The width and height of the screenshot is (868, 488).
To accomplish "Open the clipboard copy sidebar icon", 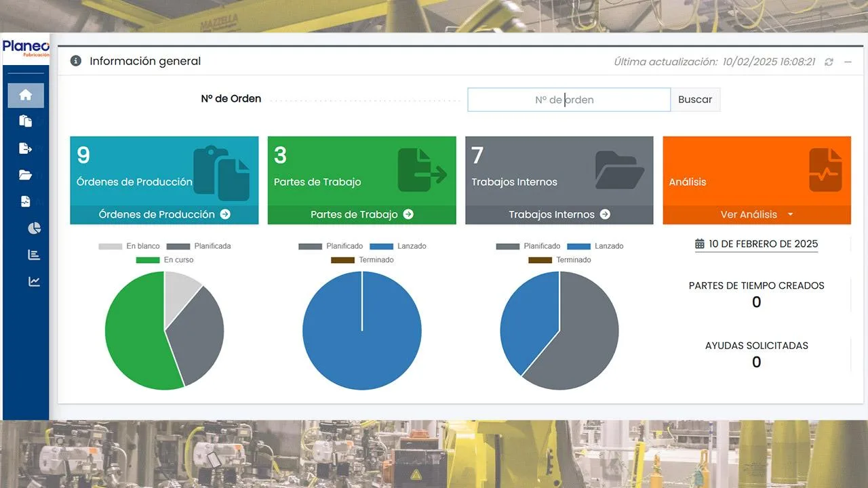I will [x=26, y=121].
